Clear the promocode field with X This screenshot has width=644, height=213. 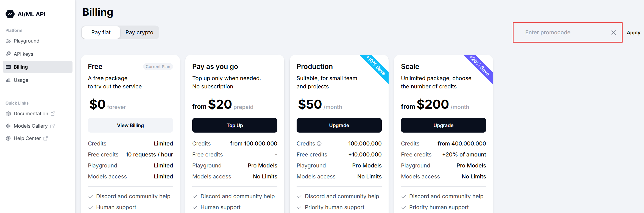point(614,33)
